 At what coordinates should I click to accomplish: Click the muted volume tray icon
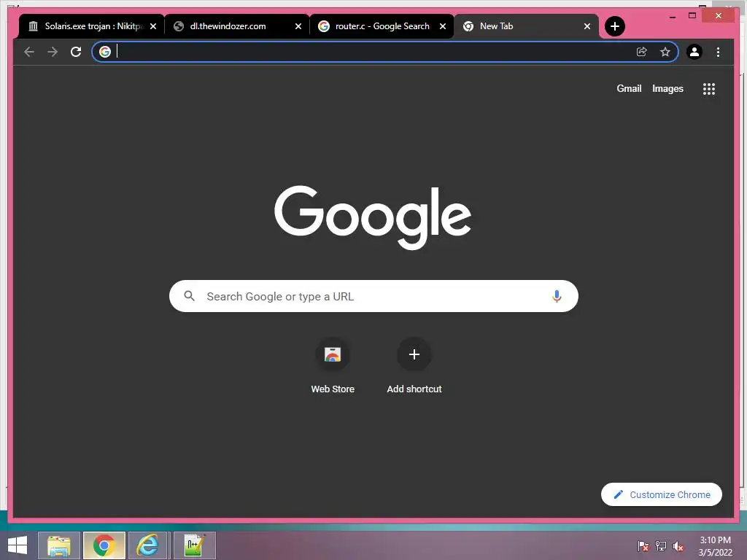pos(678,546)
